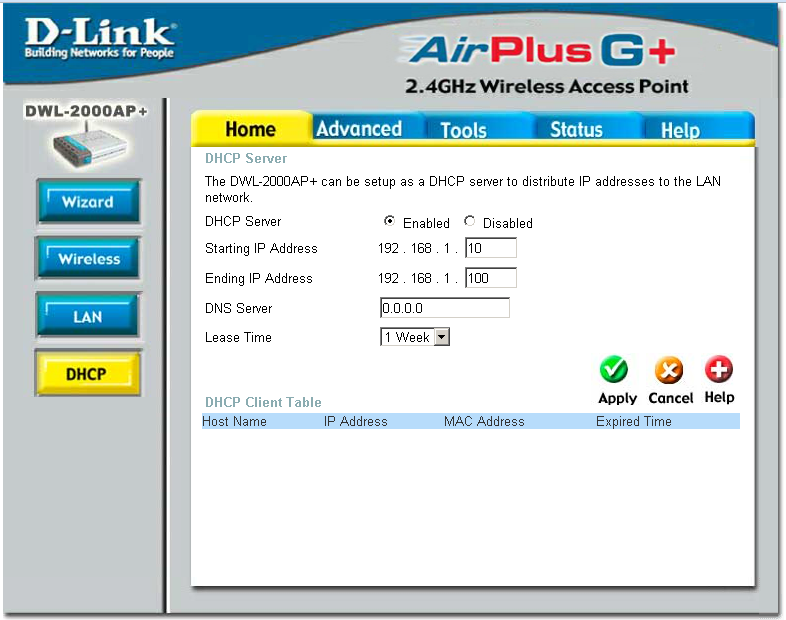This screenshot has height=620, width=786.
Task: Click the Ending IP Address field
Action: click(490, 278)
